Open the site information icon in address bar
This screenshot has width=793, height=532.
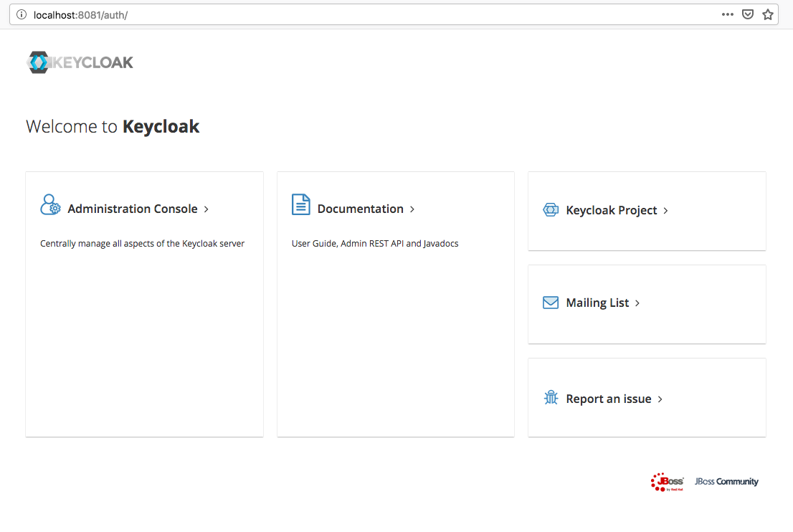(x=22, y=14)
